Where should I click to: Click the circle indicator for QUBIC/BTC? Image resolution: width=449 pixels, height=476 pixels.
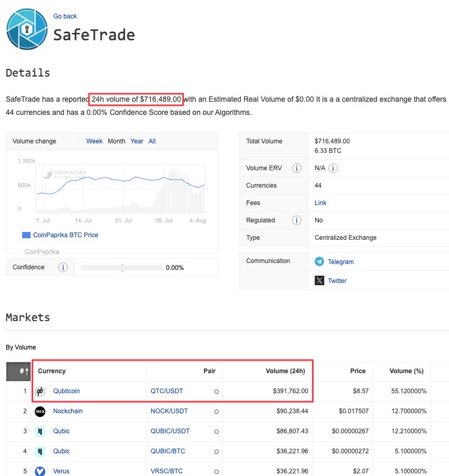point(217,452)
